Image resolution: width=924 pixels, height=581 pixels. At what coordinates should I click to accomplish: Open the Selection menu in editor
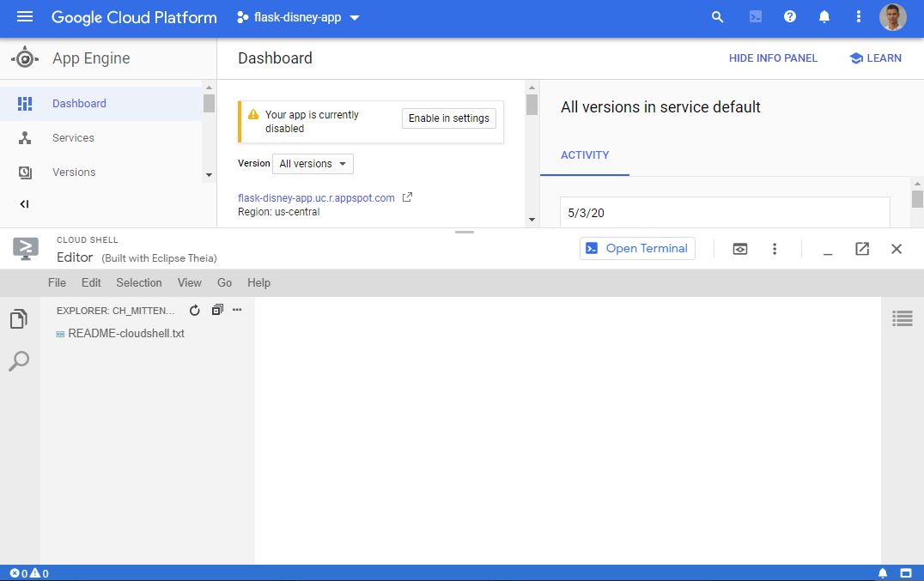click(x=138, y=282)
